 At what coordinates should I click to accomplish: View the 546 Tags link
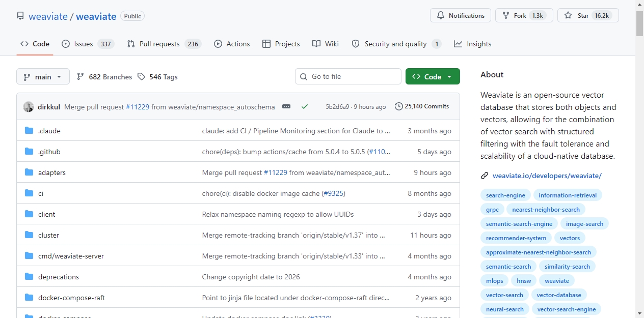click(x=157, y=77)
